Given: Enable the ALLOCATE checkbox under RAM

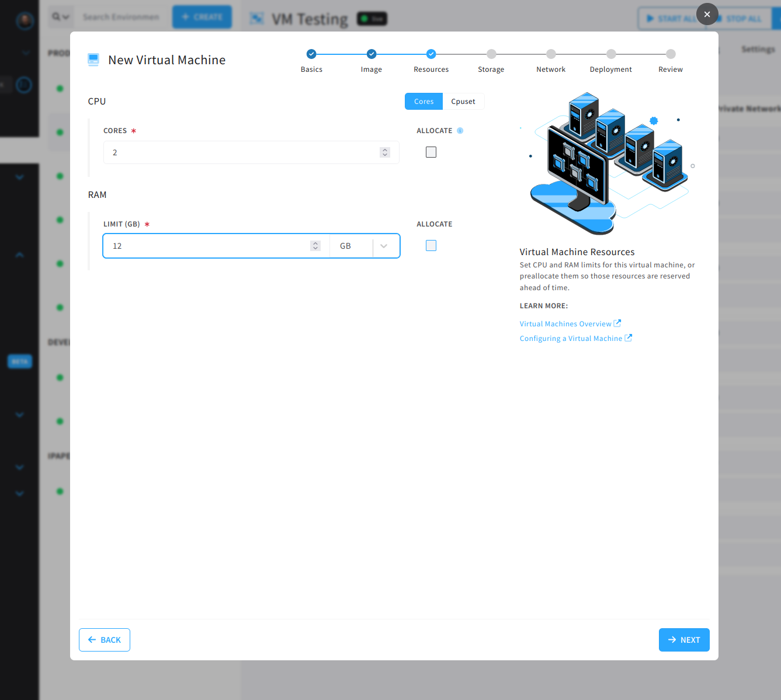Looking at the screenshot, I should (x=431, y=245).
